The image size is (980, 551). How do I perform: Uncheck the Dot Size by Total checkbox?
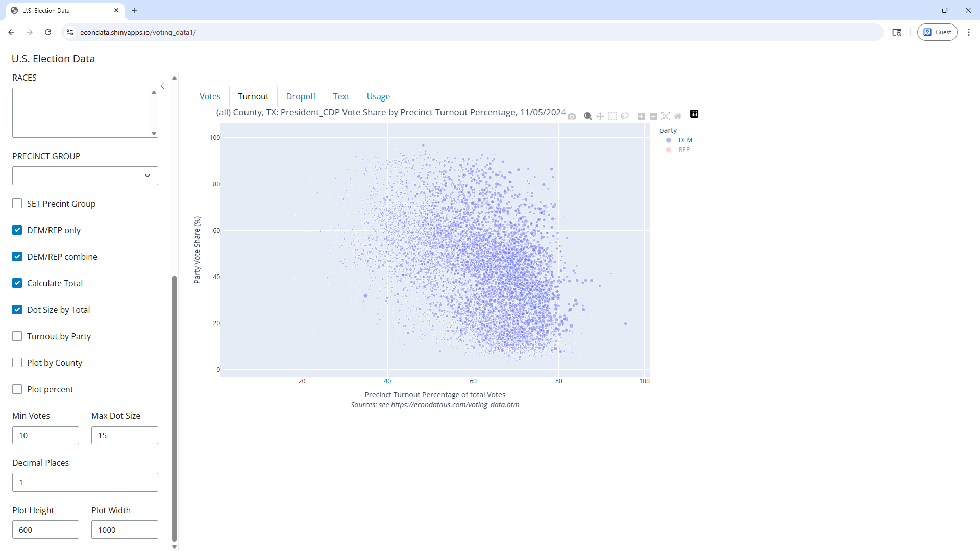[17, 310]
